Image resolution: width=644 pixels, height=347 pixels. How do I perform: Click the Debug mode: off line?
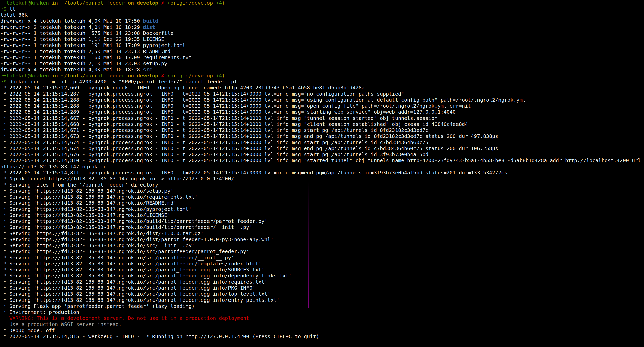(x=32, y=331)
